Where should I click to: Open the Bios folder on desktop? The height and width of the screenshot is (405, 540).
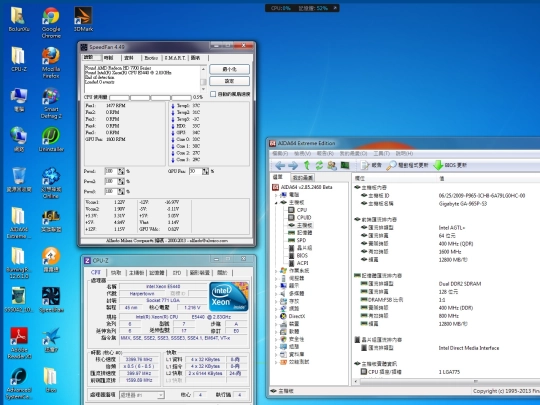pyautogui.click(x=51, y=380)
